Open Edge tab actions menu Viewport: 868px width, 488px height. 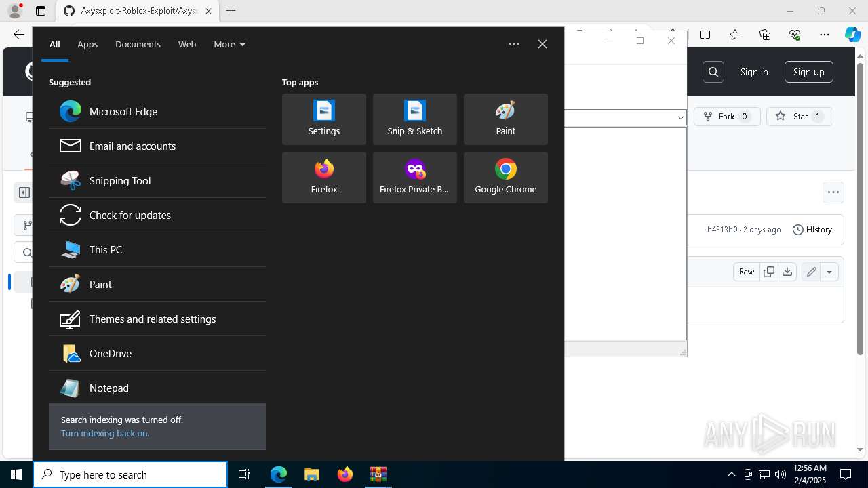(x=41, y=11)
